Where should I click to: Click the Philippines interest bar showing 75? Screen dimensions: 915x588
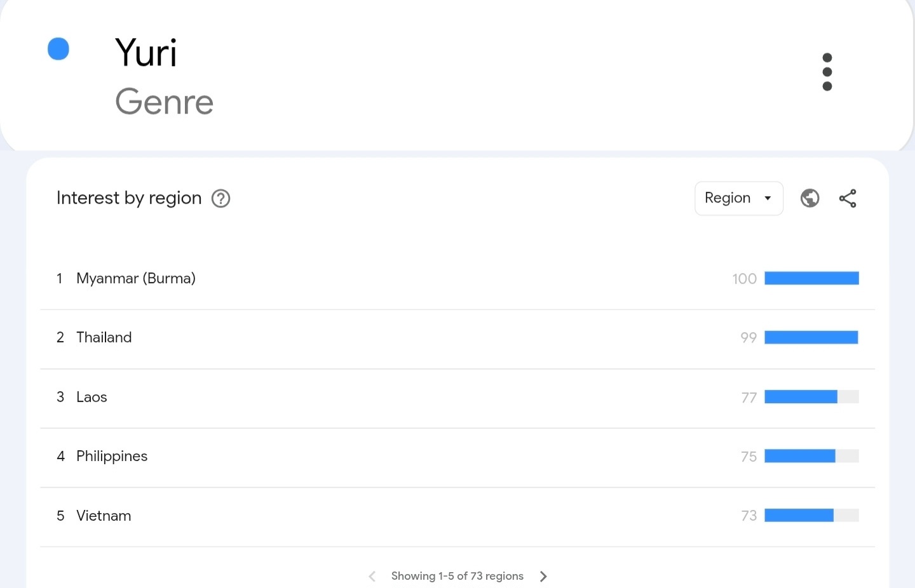(811, 456)
